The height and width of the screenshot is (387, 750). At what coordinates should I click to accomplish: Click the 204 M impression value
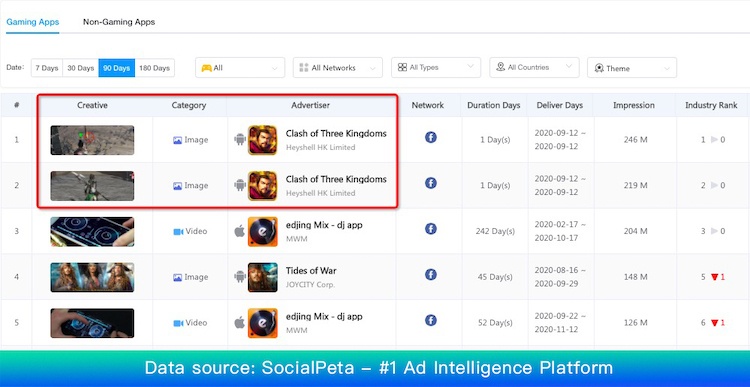(x=636, y=231)
